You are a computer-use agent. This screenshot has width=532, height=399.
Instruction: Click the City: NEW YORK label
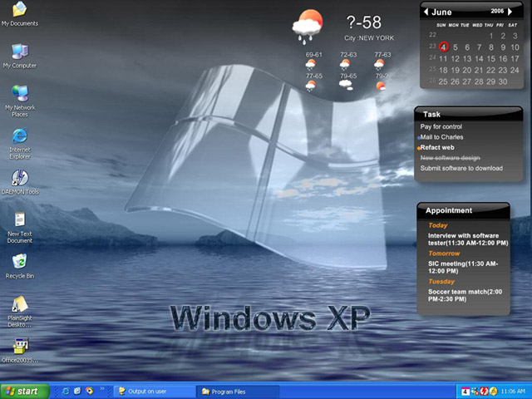[x=369, y=38]
